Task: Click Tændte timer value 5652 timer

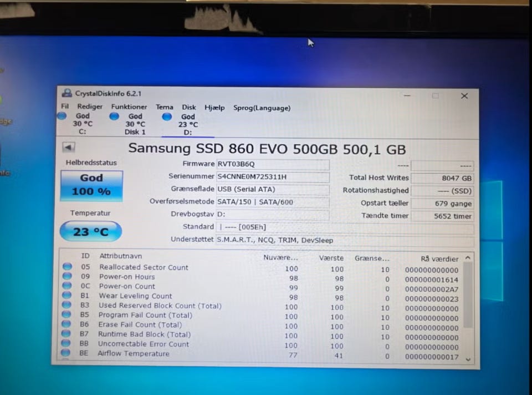Action: click(x=442, y=216)
